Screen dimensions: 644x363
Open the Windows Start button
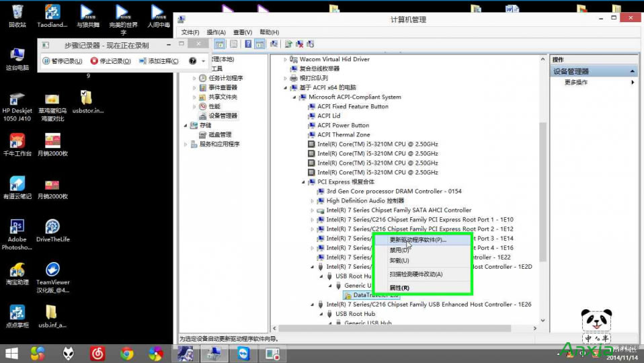[11, 354]
